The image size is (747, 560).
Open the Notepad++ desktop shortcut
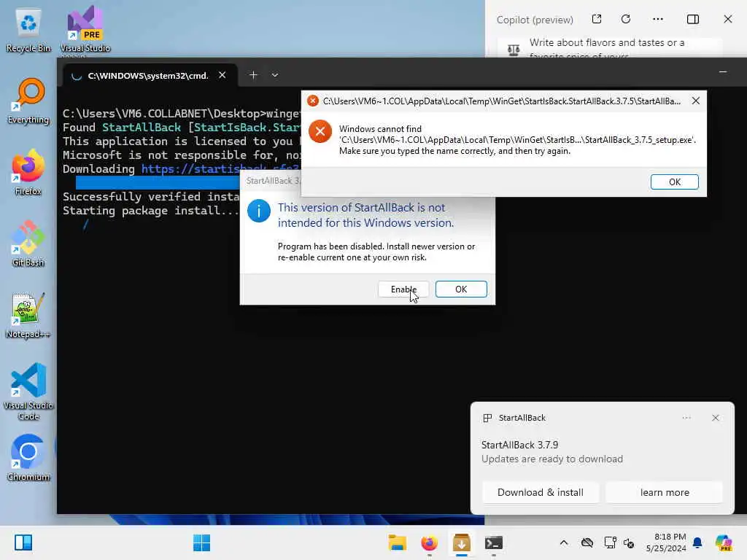tap(28, 316)
